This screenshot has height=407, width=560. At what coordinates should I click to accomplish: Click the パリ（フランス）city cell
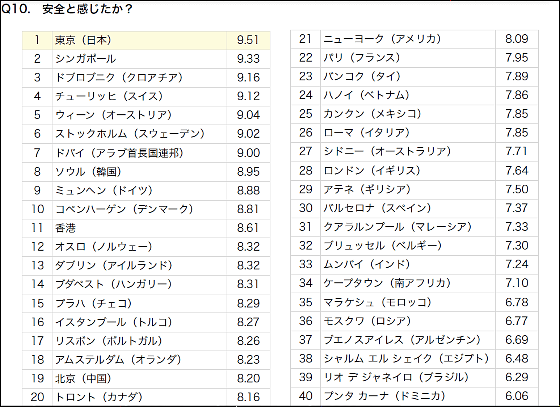pos(408,57)
